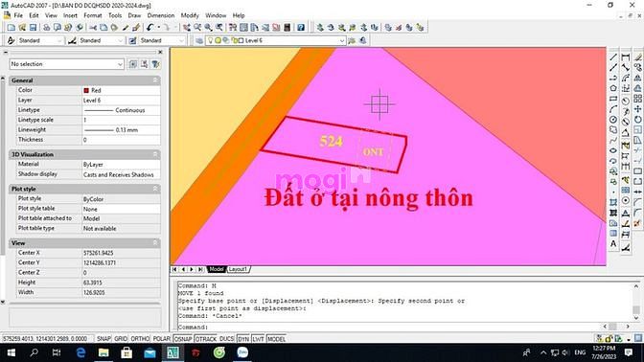This screenshot has width=644, height=362.
Task: Toggle POLAR tracking in status bar
Action: point(161,339)
